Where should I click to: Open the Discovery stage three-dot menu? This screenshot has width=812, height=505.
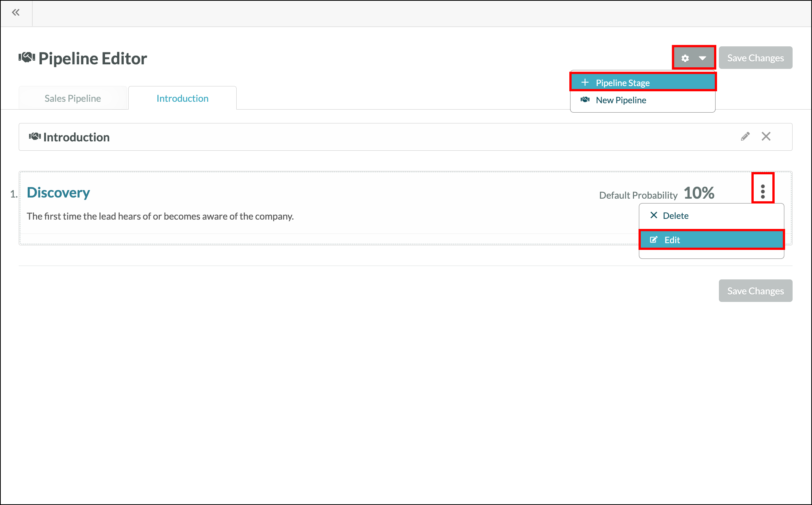click(x=763, y=192)
